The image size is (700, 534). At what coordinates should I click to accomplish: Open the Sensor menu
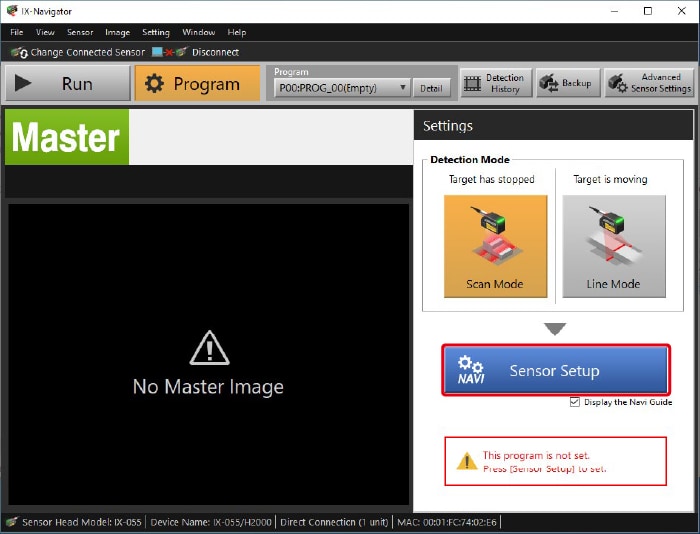click(x=80, y=32)
